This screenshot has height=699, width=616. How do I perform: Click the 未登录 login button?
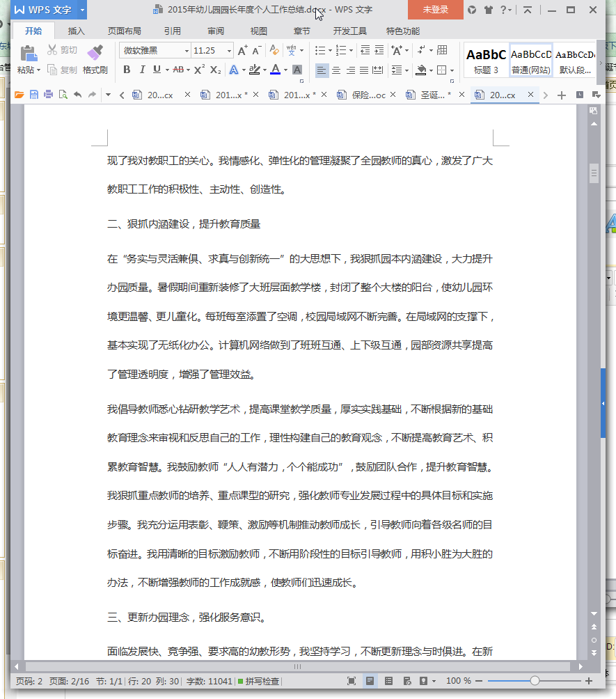coord(436,9)
